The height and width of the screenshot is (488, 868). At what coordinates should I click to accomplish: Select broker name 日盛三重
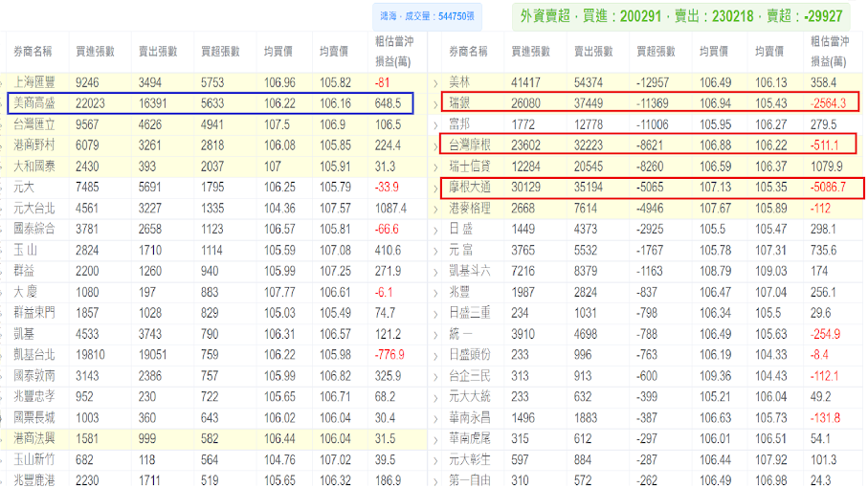[x=470, y=313]
